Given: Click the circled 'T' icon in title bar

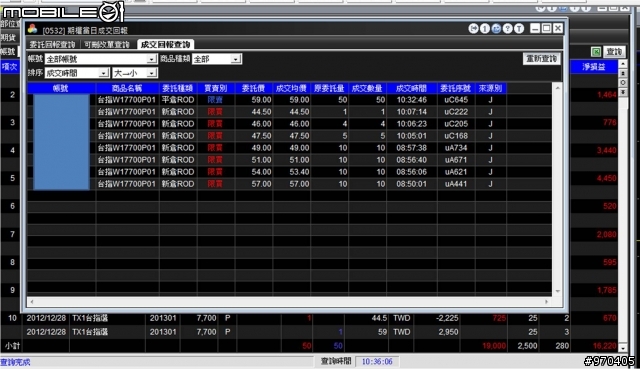Looking at the screenshot, I should coord(519,29).
